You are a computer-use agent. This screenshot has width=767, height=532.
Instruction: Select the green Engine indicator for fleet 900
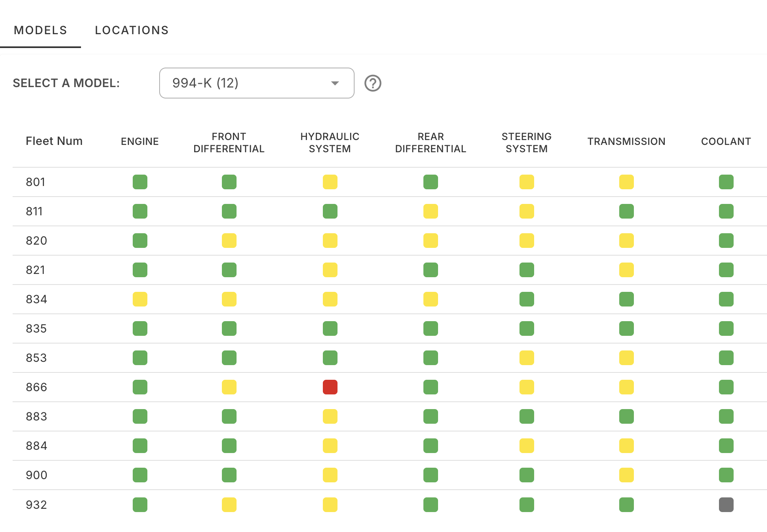click(x=140, y=475)
